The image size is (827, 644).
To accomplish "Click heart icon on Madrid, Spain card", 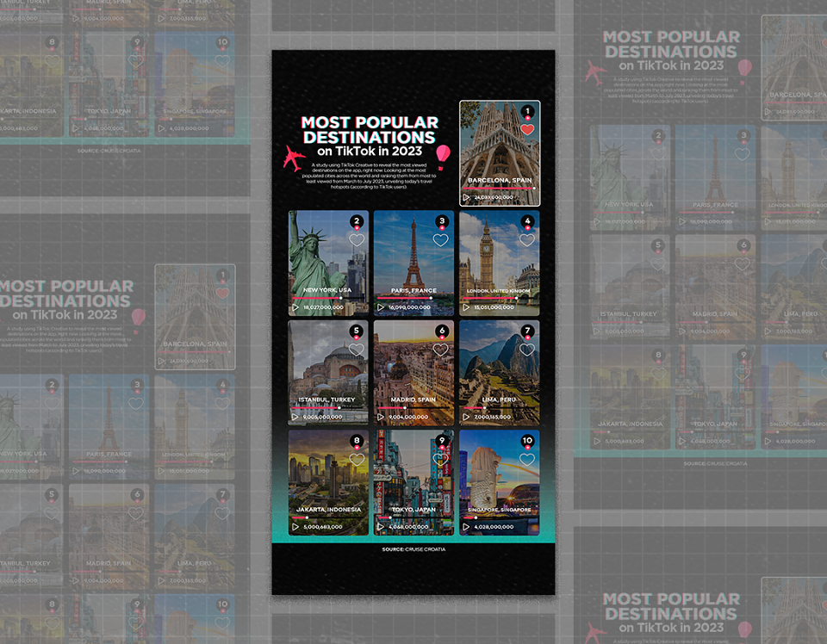I will (441, 350).
